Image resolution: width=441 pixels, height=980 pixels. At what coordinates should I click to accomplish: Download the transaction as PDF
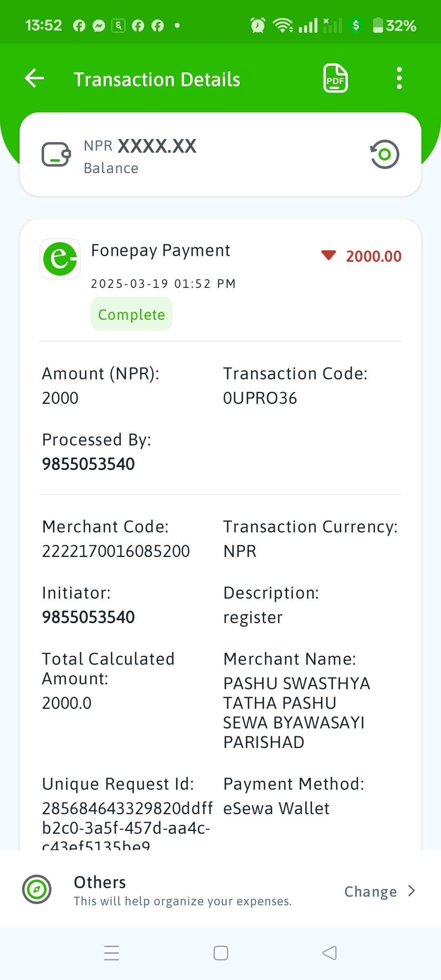(x=336, y=78)
